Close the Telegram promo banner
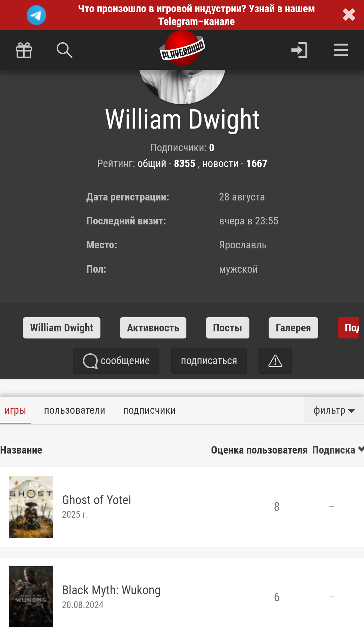This screenshot has width=364, height=627. (x=349, y=15)
